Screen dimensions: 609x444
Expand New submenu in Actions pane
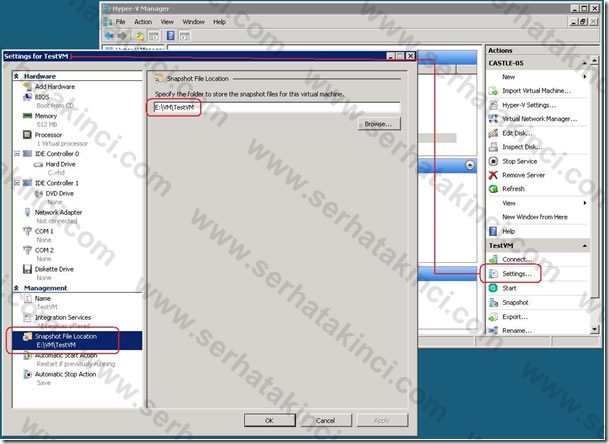(585, 77)
